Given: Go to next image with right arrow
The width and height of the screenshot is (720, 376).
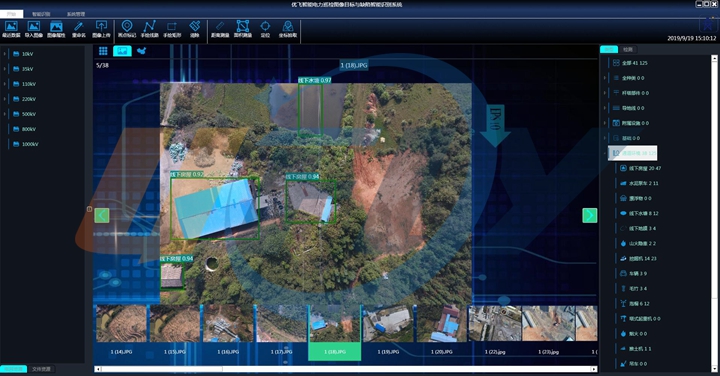Looking at the screenshot, I should 590,215.
